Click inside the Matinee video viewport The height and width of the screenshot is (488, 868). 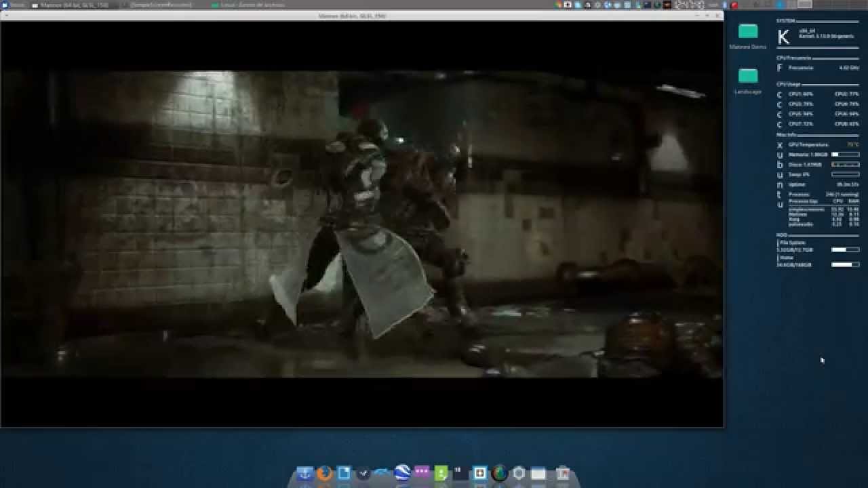[361, 224]
